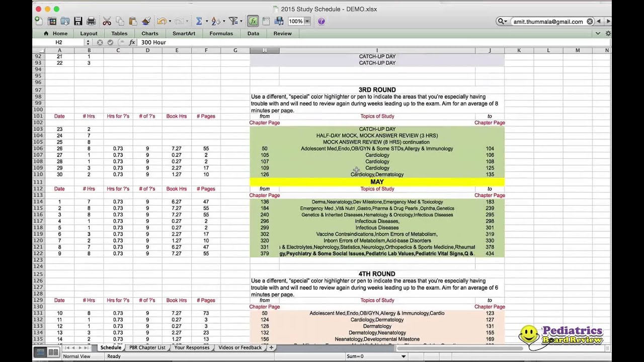Screen dimensions: 644x362
Task: Undo the last action
Action: pyautogui.click(x=161, y=21)
